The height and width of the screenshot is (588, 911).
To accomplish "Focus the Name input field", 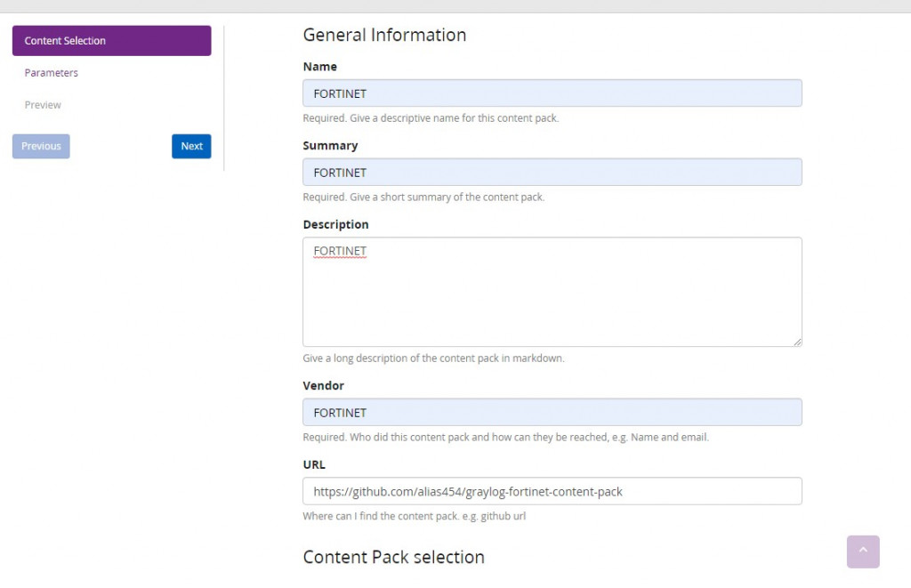I will (x=552, y=93).
